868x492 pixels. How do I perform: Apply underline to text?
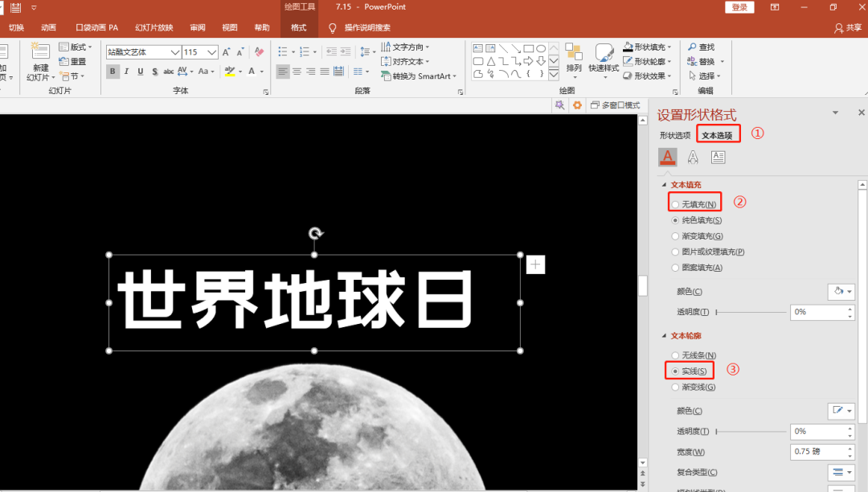click(141, 72)
